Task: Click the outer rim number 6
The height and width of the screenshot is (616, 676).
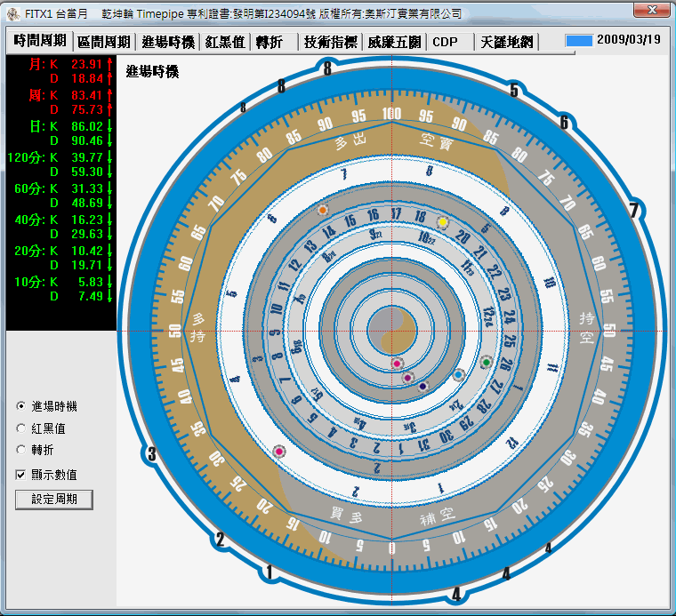Action: click(x=564, y=123)
